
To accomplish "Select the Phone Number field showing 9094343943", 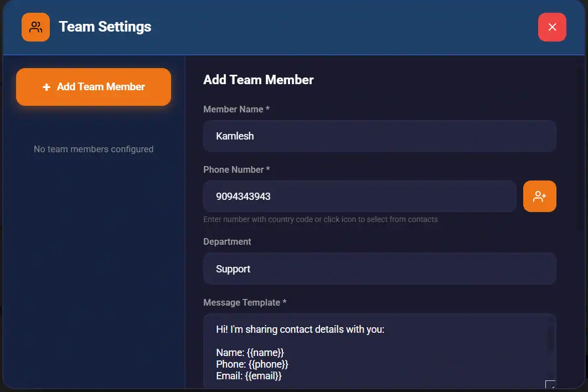I will tap(360, 196).
